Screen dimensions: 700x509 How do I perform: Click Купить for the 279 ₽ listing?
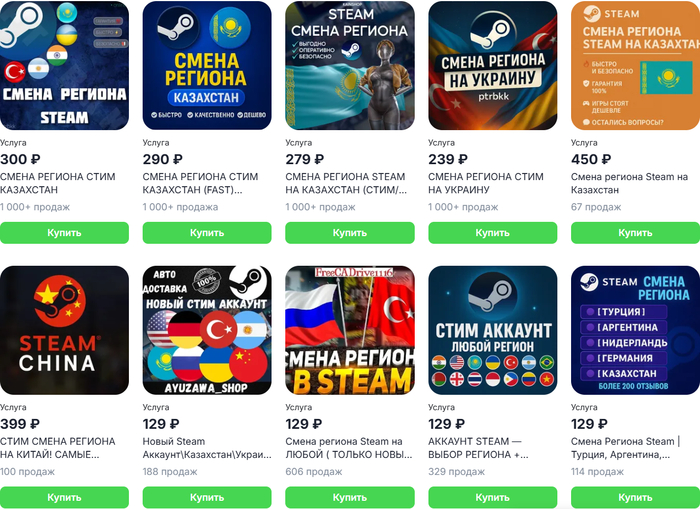coord(350,233)
